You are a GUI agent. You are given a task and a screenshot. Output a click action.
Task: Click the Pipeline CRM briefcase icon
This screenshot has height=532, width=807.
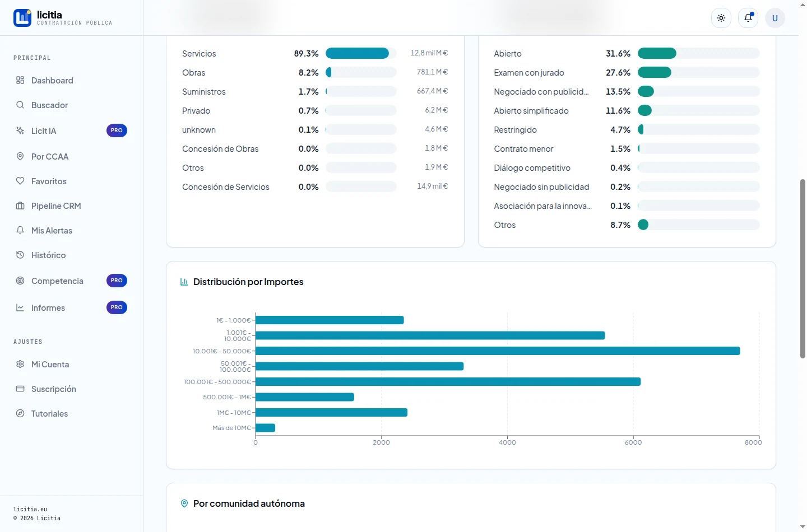point(20,206)
